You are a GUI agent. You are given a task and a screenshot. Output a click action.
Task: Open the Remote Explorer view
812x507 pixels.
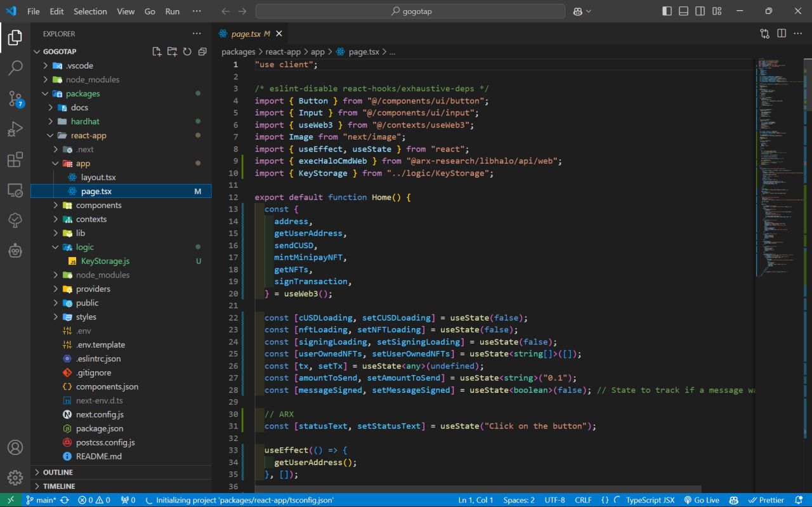[x=15, y=190]
